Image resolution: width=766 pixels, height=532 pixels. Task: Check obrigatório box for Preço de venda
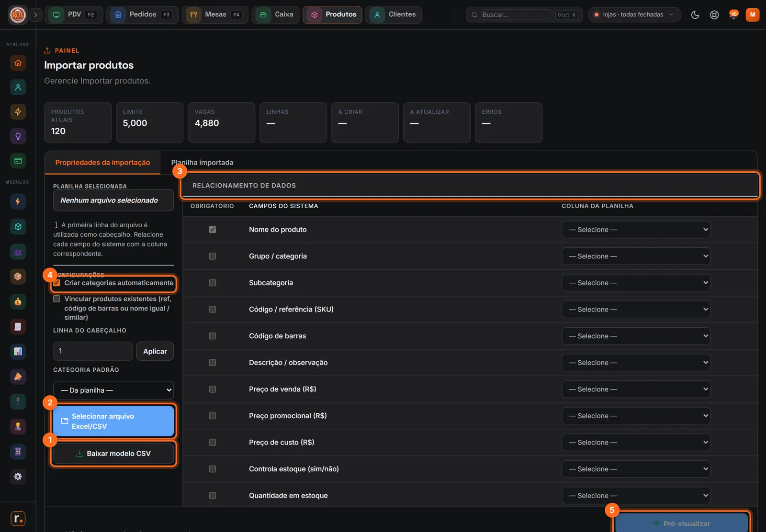pos(213,389)
